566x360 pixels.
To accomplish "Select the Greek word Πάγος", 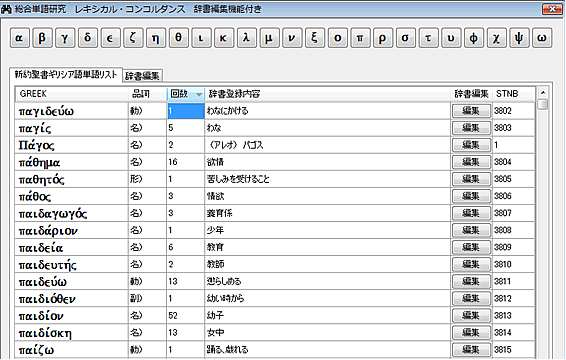I will click(x=36, y=145).
